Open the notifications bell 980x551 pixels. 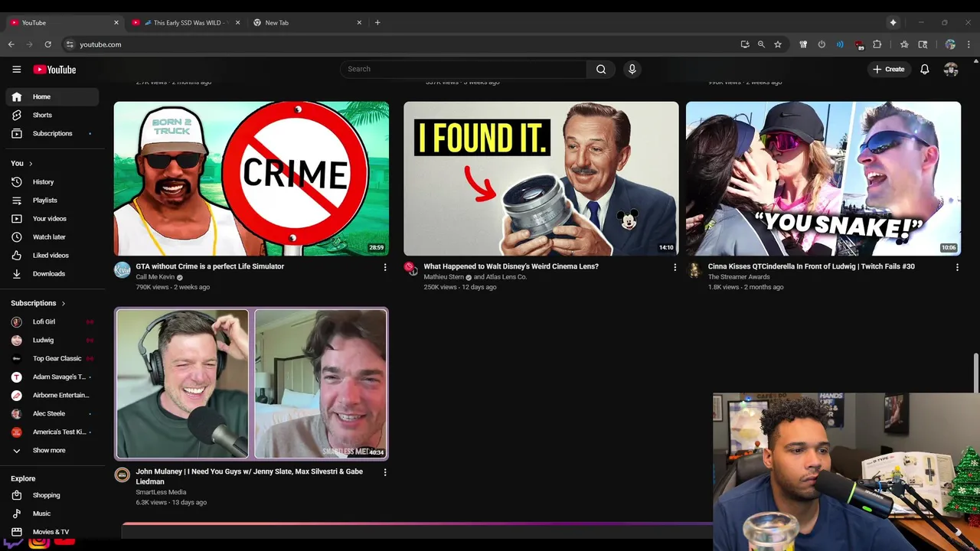[x=924, y=69]
